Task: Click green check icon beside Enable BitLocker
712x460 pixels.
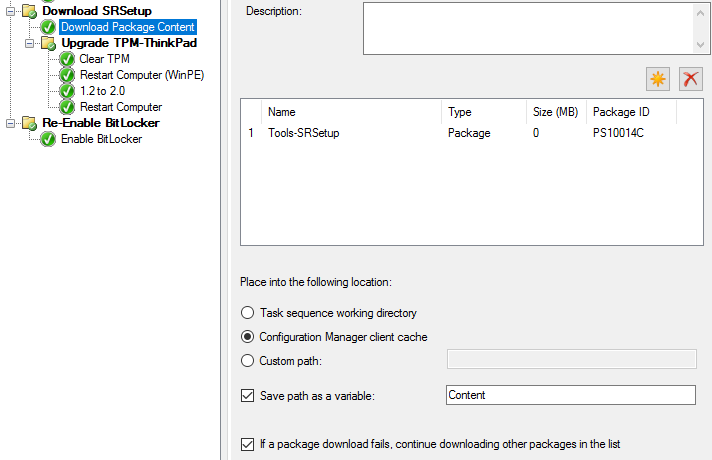Action: tap(48, 139)
